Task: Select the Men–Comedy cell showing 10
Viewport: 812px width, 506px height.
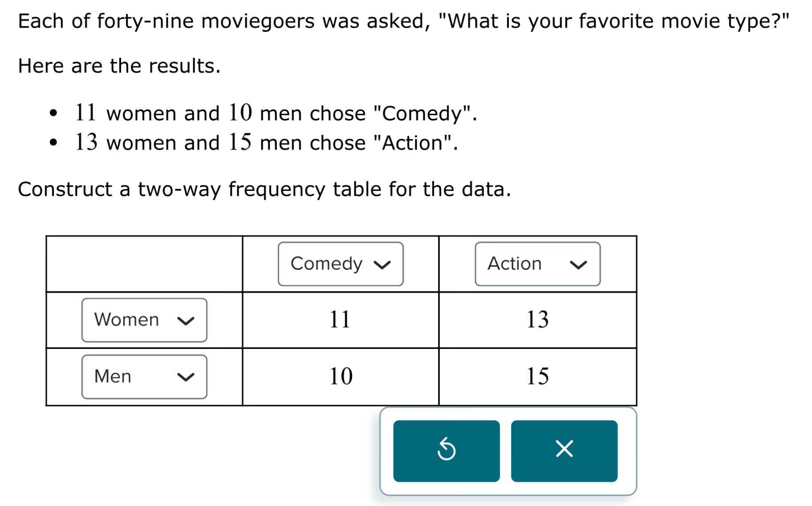Action: pos(341,376)
